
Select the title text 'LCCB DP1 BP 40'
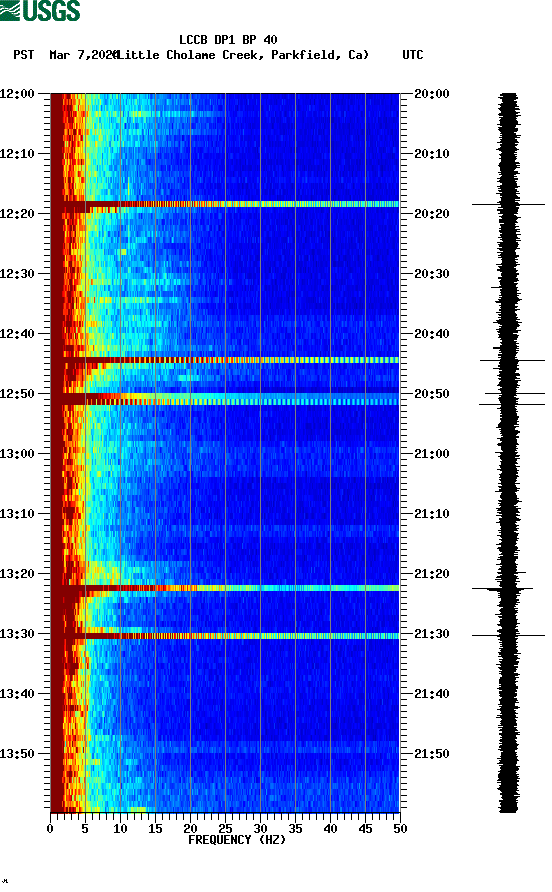228,40
